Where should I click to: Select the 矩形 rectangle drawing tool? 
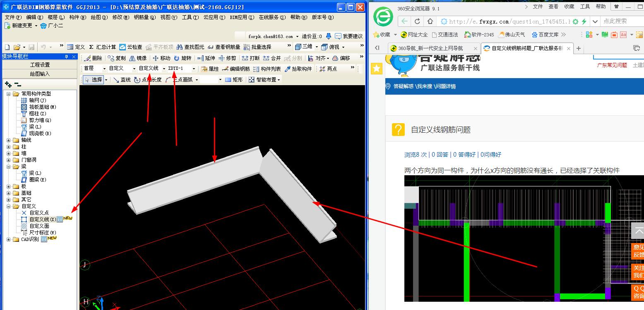(x=234, y=80)
